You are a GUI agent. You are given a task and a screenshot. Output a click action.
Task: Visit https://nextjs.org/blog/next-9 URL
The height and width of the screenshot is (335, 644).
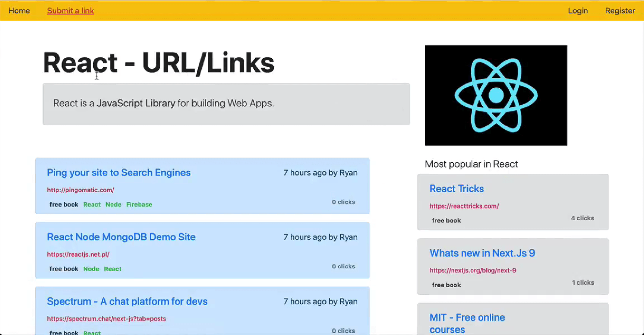coord(473,271)
